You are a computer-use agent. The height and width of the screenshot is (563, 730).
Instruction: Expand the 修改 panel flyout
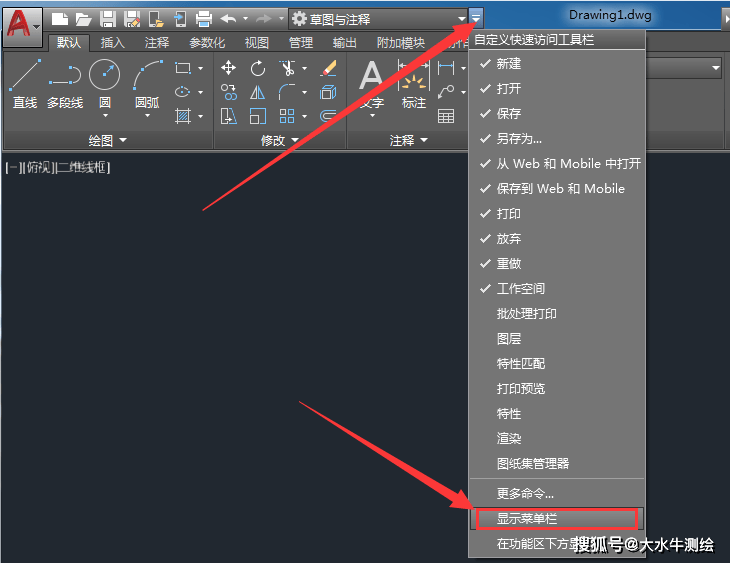tap(280, 140)
